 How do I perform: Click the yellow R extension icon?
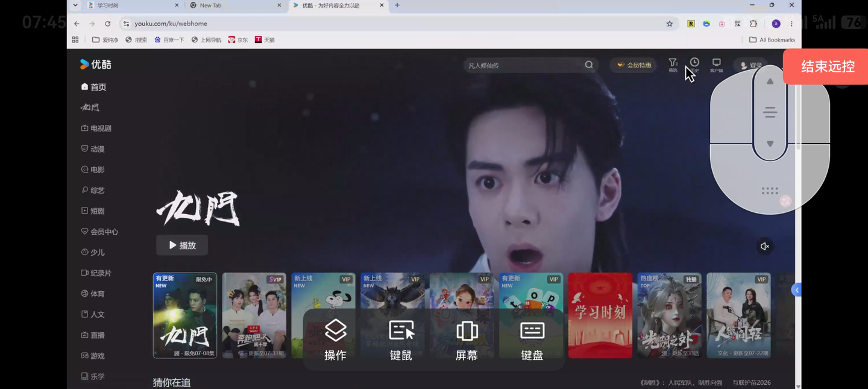691,24
